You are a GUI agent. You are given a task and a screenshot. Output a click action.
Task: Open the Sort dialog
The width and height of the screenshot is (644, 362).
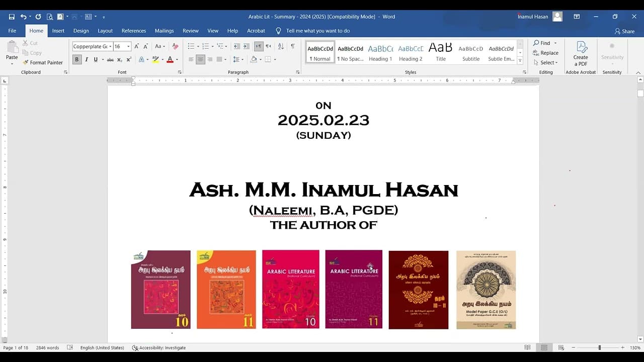(281, 45)
